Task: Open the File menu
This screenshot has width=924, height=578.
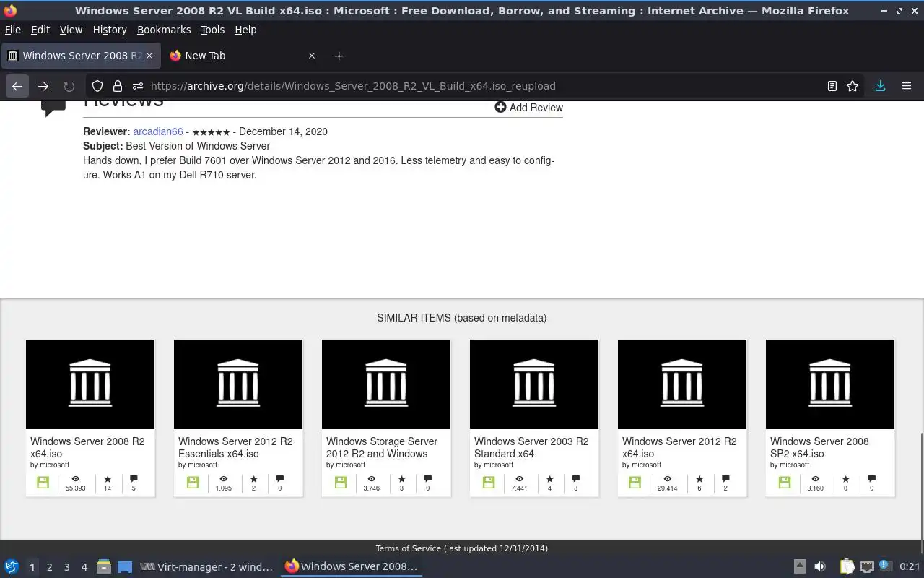Action: 13,30
